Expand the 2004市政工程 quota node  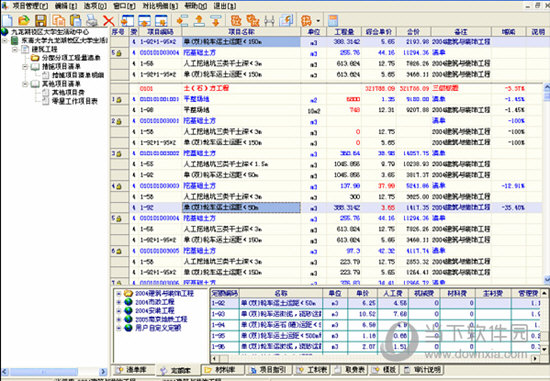[119, 302]
